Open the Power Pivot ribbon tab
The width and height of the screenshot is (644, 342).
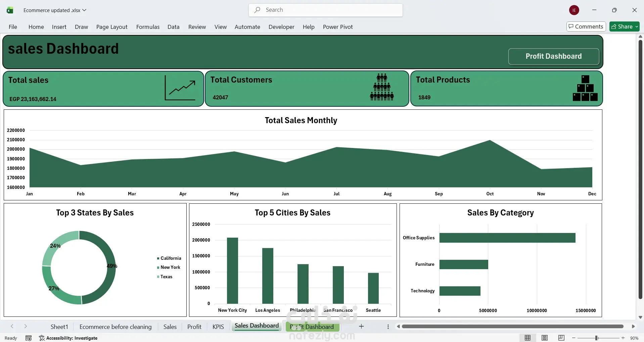pos(337,27)
